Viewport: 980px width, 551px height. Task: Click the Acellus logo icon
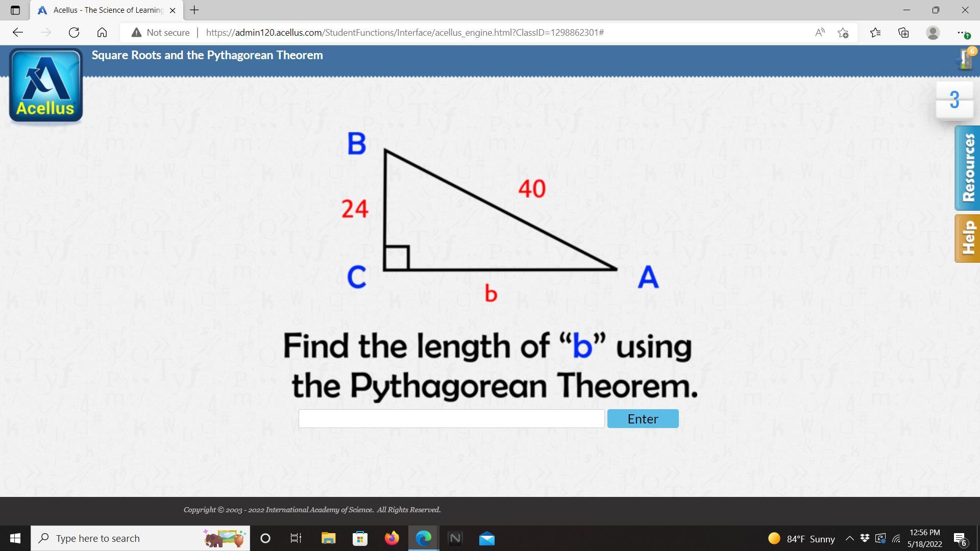click(x=46, y=85)
